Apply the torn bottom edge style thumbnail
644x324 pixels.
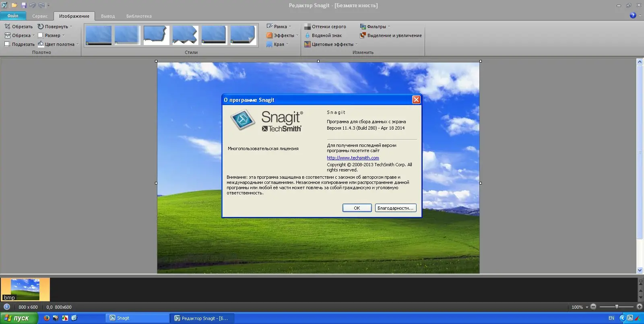pyautogui.click(x=157, y=35)
